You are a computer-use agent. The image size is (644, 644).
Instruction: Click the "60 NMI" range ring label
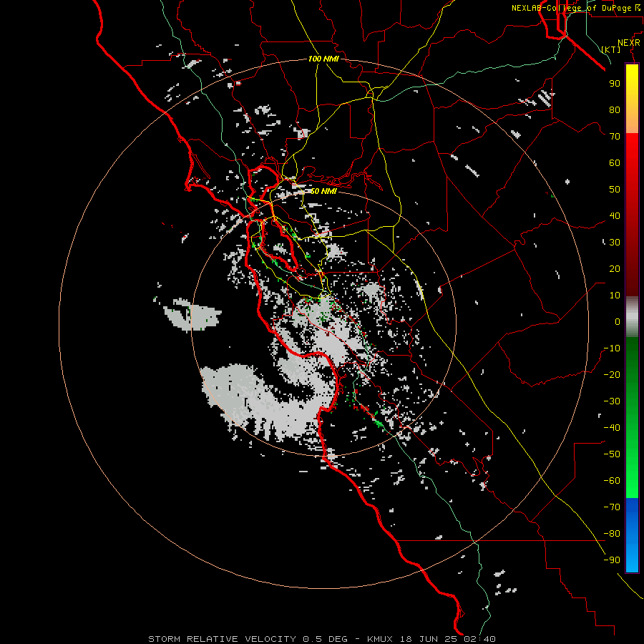click(323, 191)
